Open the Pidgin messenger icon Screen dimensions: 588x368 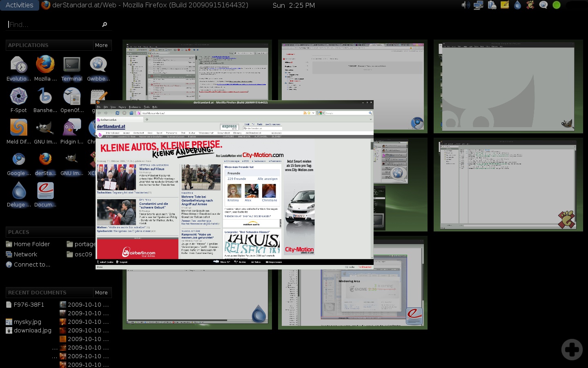[71, 131]
